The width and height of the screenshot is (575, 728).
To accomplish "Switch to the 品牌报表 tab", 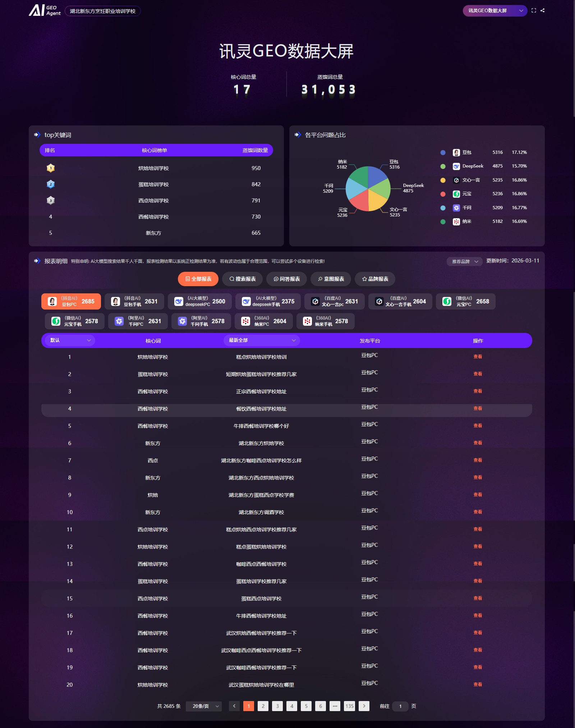I will 375,279.
